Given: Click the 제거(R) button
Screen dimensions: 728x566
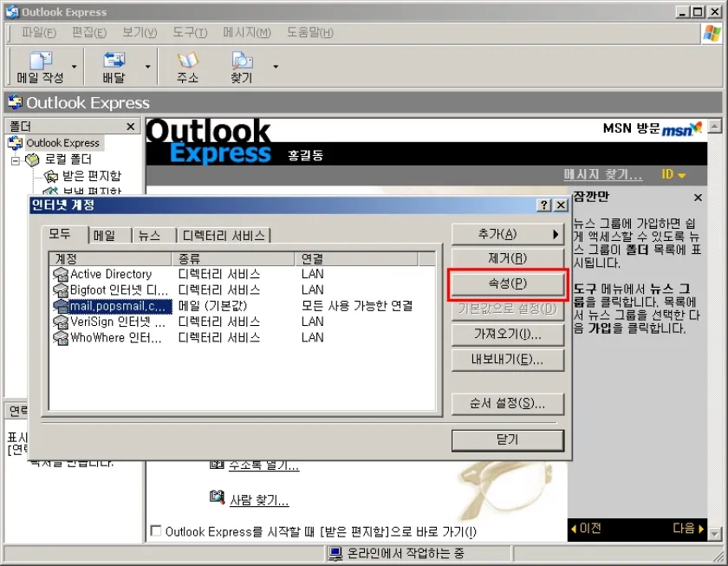Looking at the screenshot, I should pos(508,258).
